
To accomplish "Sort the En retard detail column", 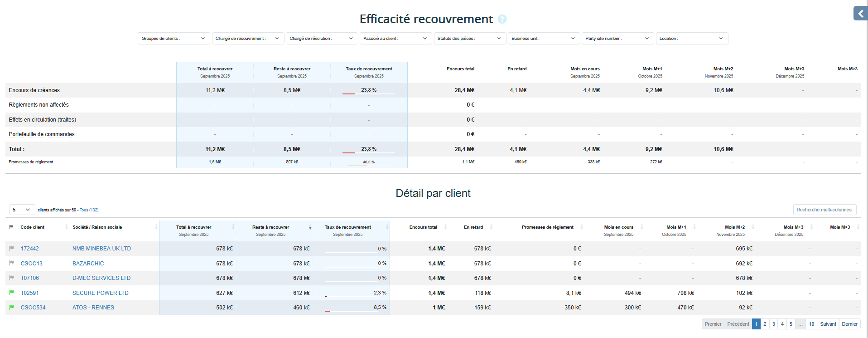I will [x=491, y=227].
